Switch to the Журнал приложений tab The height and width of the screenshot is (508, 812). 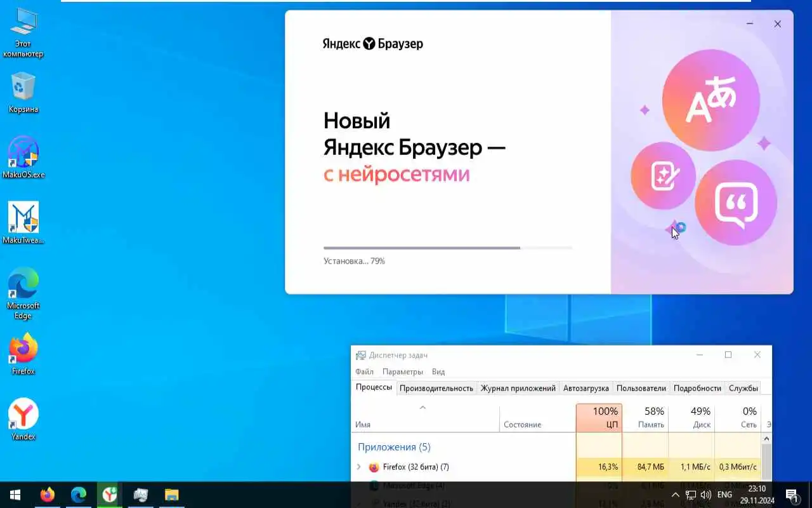[x=518, y=388]
